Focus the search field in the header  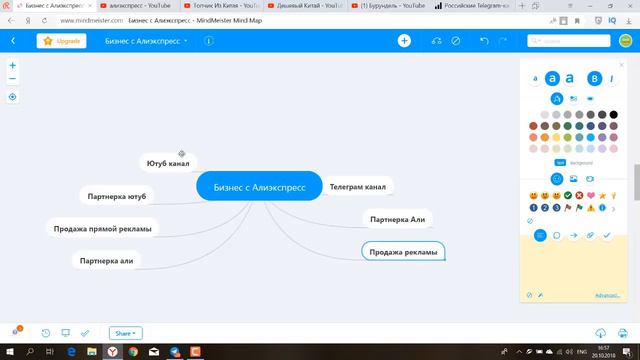click(569, 41)
